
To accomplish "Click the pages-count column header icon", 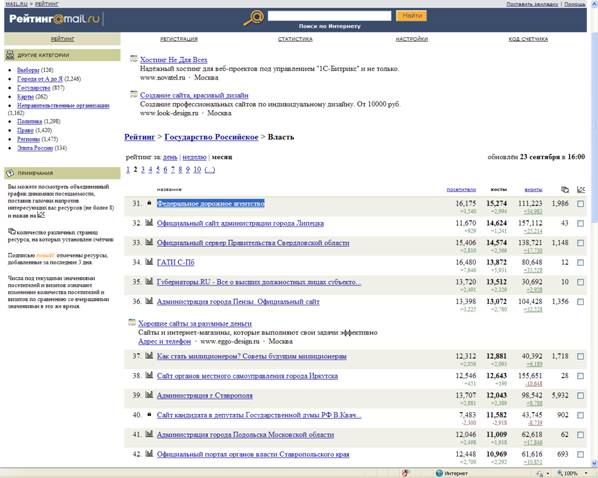I will [565, 189].
